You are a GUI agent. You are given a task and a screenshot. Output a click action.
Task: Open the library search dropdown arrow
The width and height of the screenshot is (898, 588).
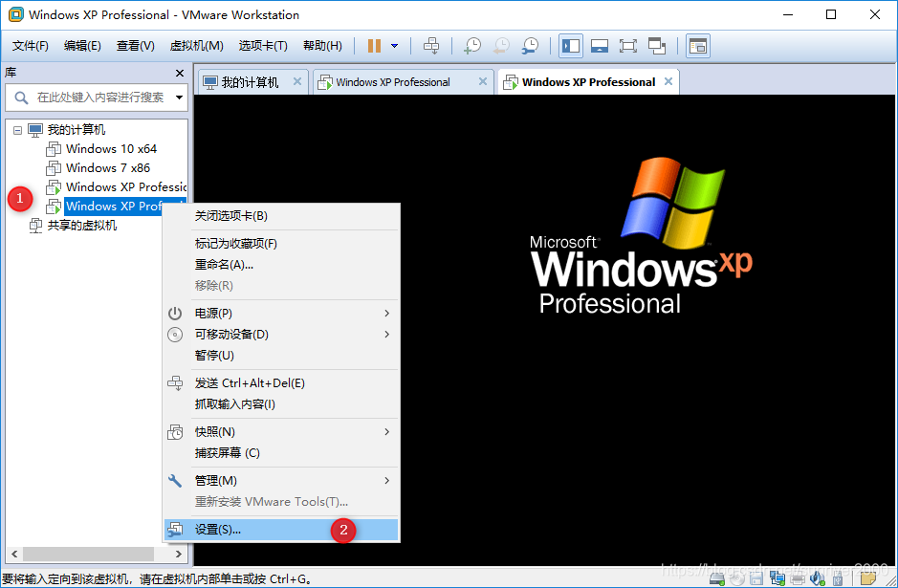[179, 98]
